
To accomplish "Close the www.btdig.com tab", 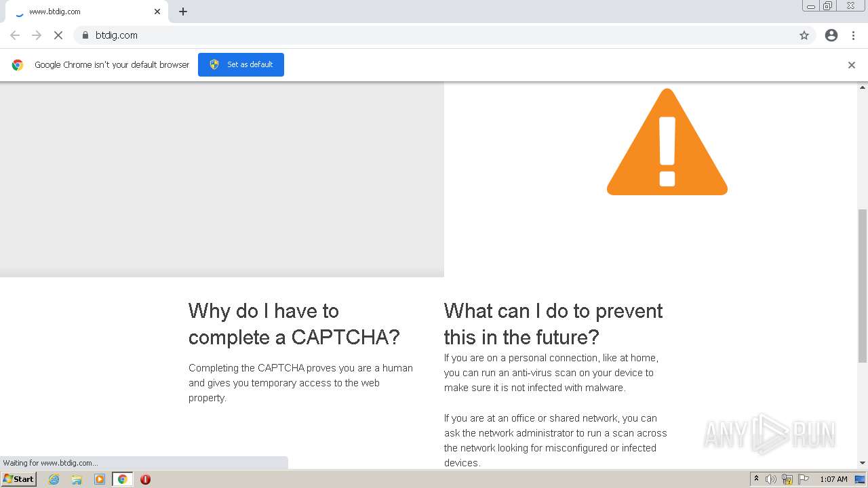I will pos(157,12).
